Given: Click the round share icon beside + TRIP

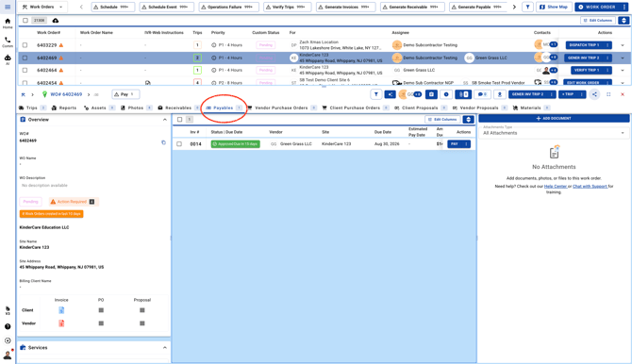Looking at the screenshot, I should [594, 94].
